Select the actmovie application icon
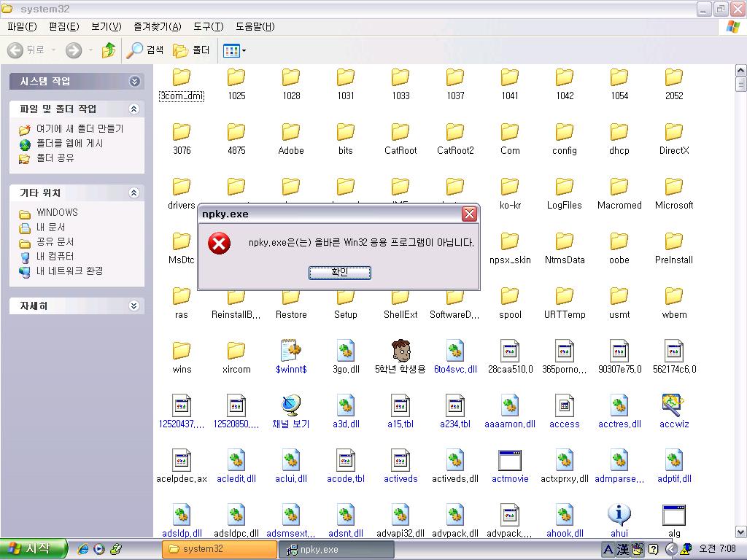This screenshot has height=560, width=747. tap(510, 461)
